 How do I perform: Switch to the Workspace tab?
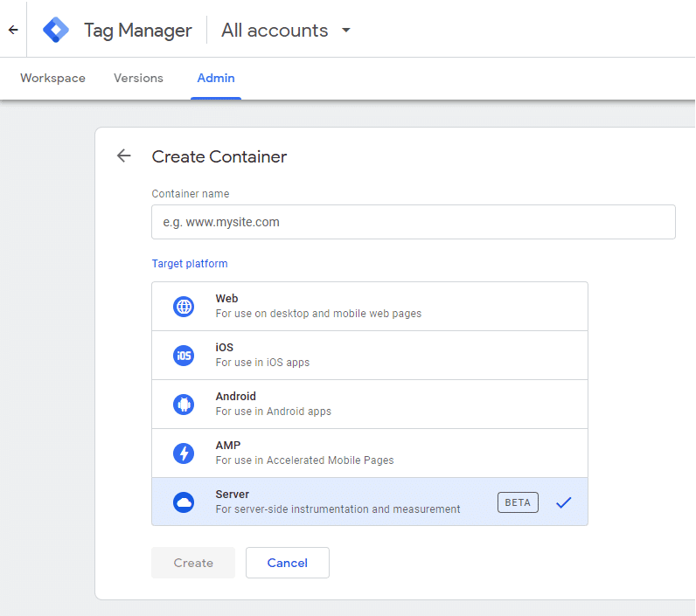coord(52,78)
